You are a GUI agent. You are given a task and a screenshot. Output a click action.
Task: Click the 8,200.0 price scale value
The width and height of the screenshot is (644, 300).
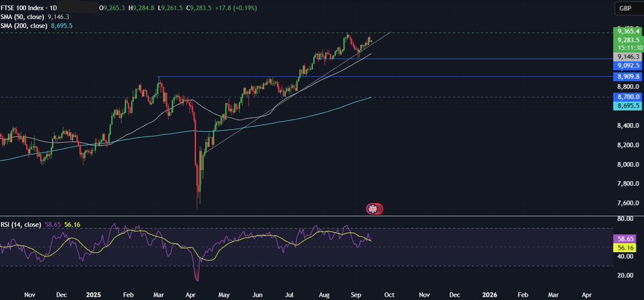tap(627, 145)
